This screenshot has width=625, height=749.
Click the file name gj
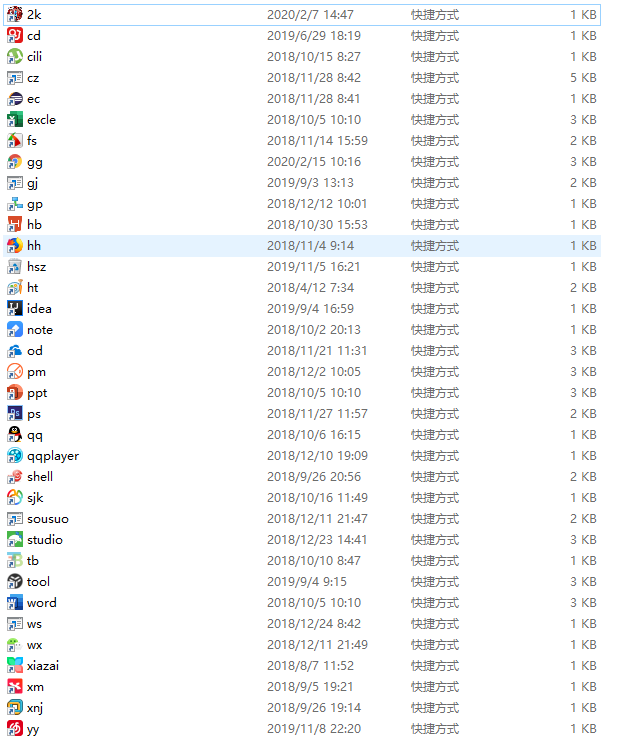pos(32,183)
